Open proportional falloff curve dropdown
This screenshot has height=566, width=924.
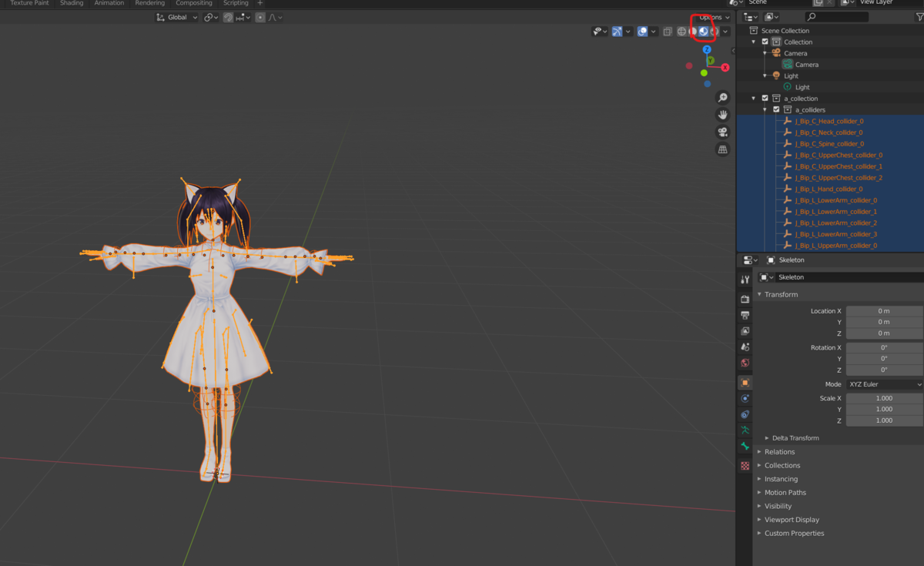[x=275, y=17]
